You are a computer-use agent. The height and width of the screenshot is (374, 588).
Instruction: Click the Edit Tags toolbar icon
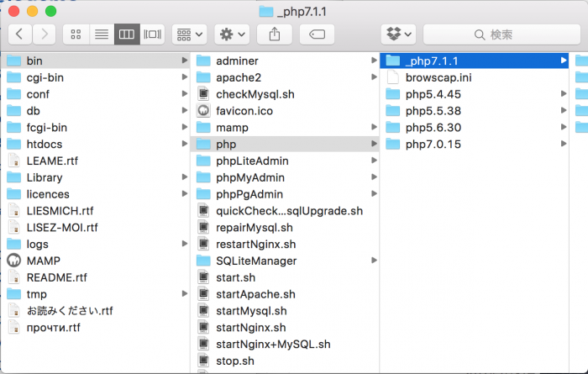tap(317, 34)
